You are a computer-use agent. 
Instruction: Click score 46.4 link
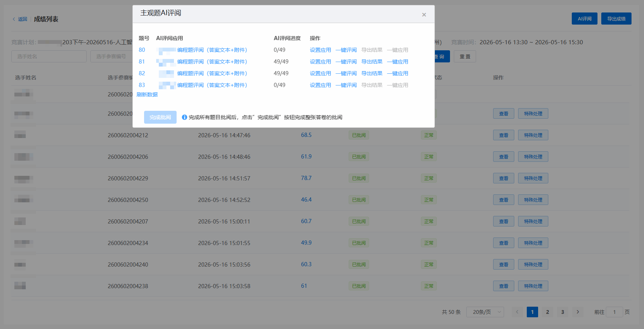[x=306, y=200]
